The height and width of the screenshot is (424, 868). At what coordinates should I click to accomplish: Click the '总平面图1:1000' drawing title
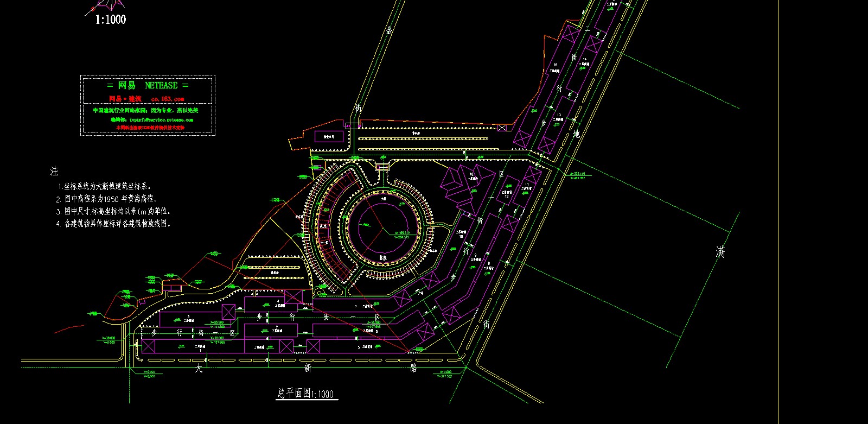tap(305, 394)
